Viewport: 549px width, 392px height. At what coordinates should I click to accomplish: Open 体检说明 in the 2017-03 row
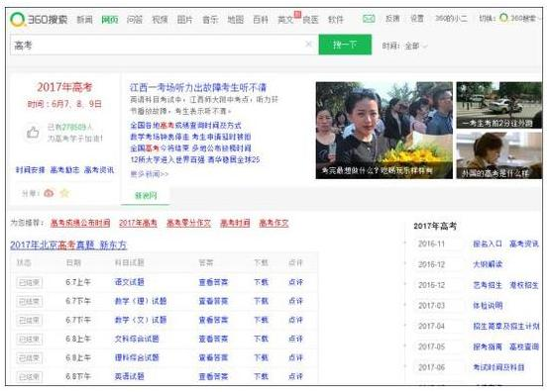pyautogui.click(x=488, y=305)
